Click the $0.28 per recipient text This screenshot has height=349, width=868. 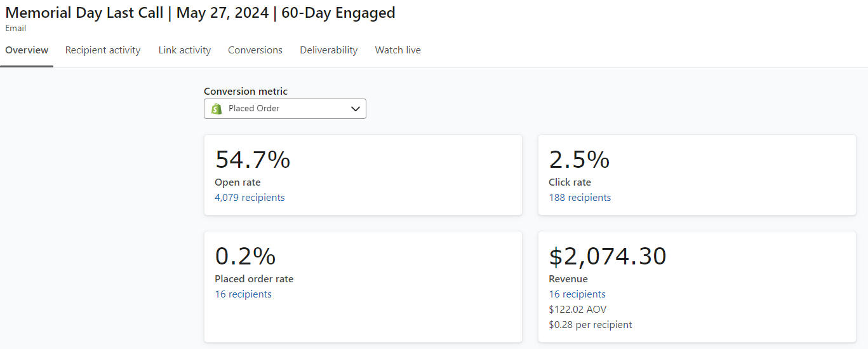click(591, 325)
